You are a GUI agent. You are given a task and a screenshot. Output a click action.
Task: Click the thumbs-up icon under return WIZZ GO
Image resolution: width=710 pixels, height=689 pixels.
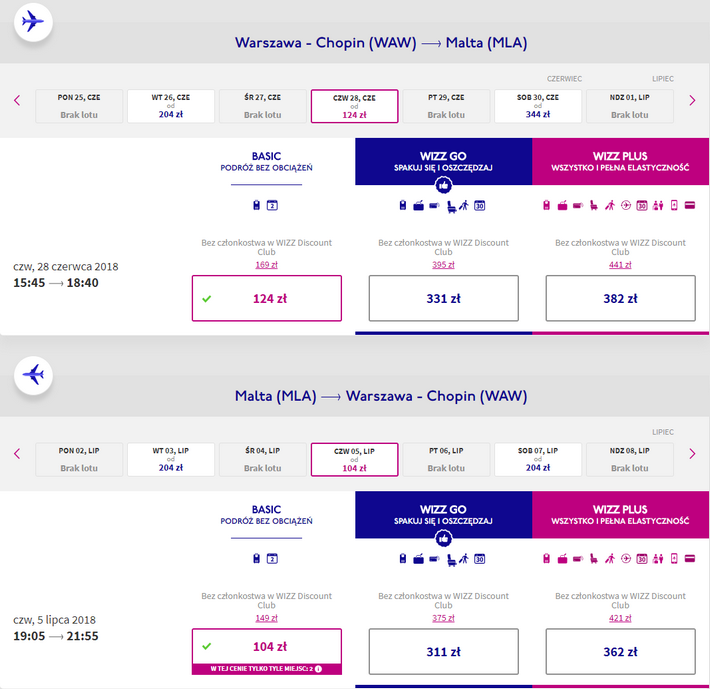[x=443, y=539]
